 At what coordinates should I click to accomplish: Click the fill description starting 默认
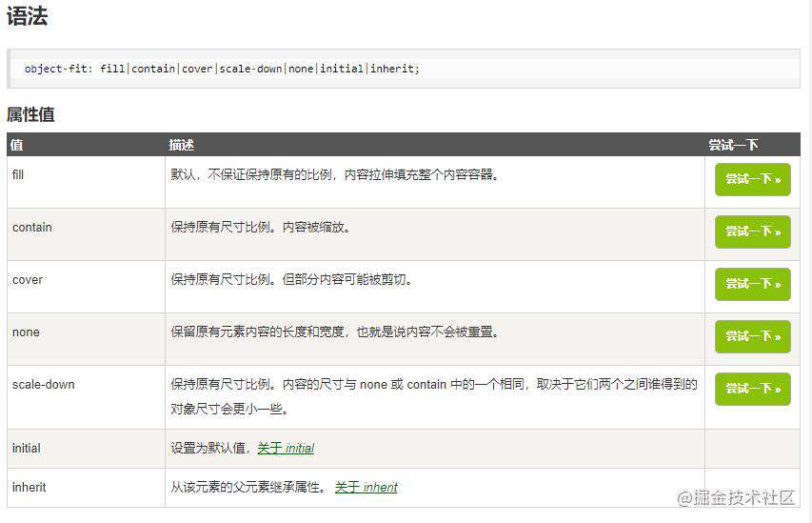(336, 174)
